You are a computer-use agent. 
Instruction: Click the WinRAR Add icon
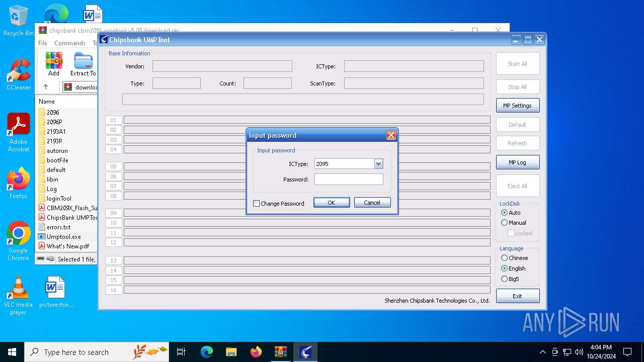click(x=54, y=64)
